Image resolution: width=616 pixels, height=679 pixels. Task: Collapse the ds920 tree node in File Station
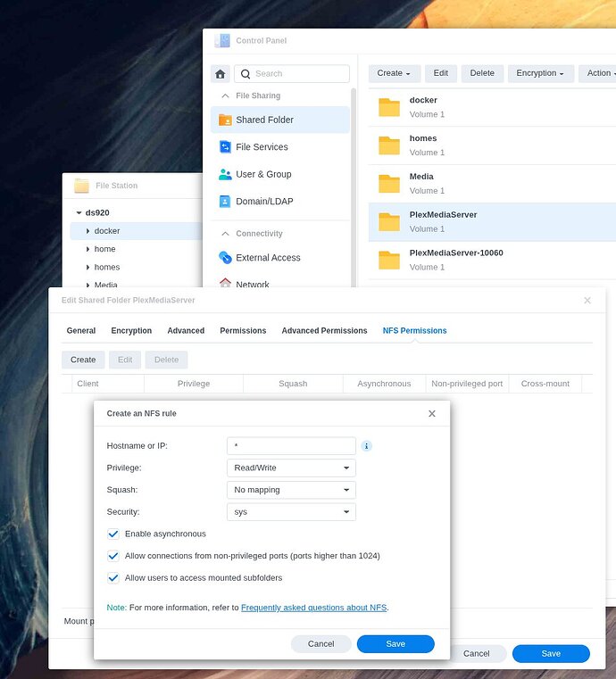pyautogui.click(x=79, y=212)
